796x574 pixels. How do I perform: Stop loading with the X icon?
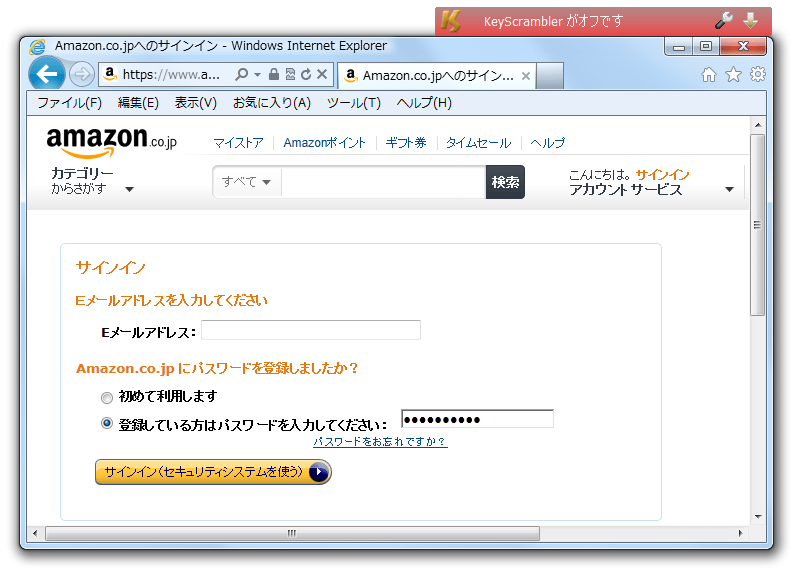pos(322,75)
